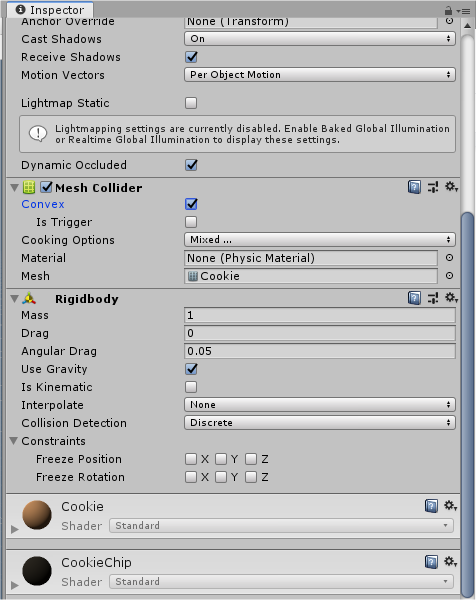Disable the Mesh Collider component checkbox
Screen dimensions: 476x600
tap(46, 187)
